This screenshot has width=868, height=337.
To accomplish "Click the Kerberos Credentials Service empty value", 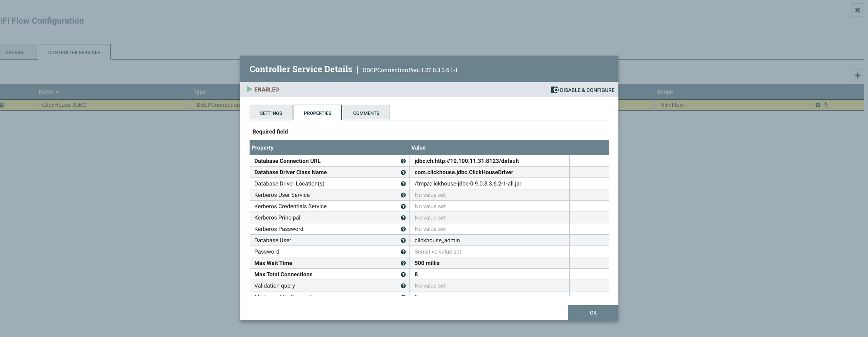I will 430,206.
